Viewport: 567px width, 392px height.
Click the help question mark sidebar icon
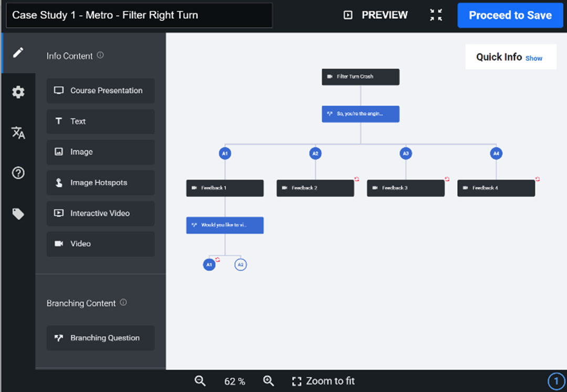click(x=18, y=173)
